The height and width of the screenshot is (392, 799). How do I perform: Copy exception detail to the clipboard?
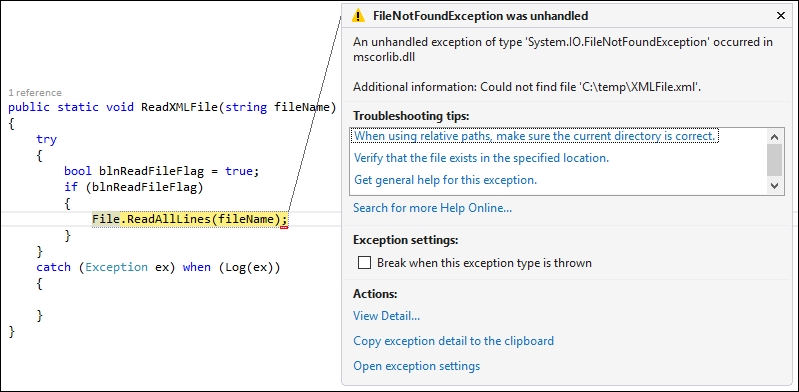click(x=454, y=341)
